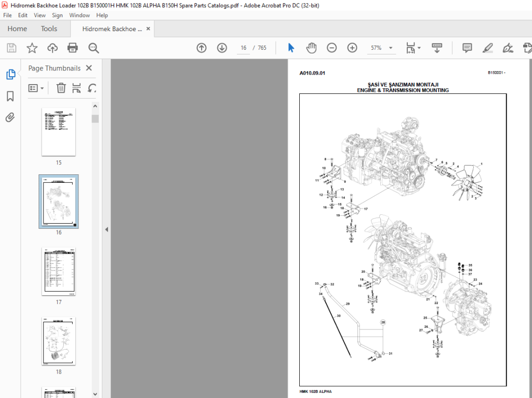Click the thumbnails scrollbar thumb

coord(95,119)
